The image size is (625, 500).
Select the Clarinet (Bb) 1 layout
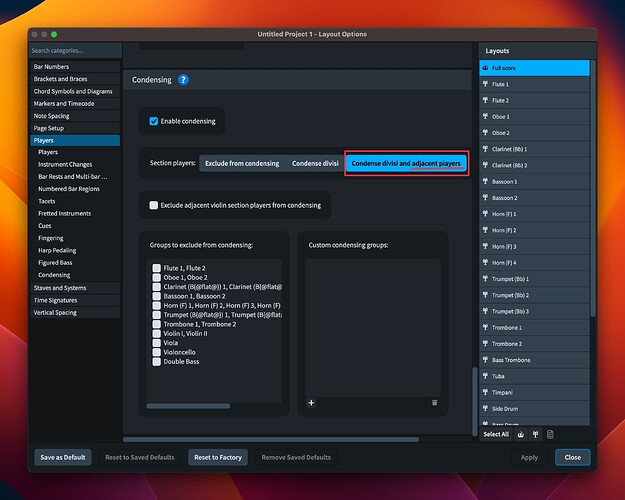(x=535, y=149)
